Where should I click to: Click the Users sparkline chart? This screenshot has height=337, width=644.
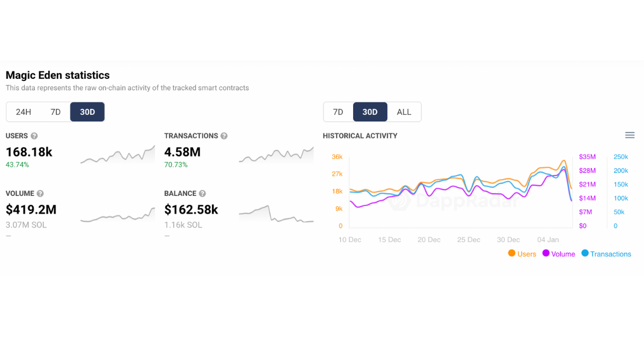point(118,155)
